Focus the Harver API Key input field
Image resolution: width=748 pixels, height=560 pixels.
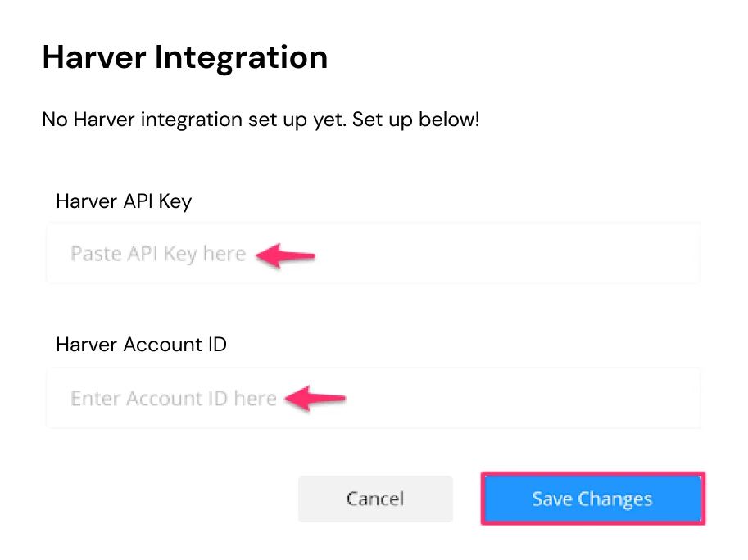(x=373, y=253)
